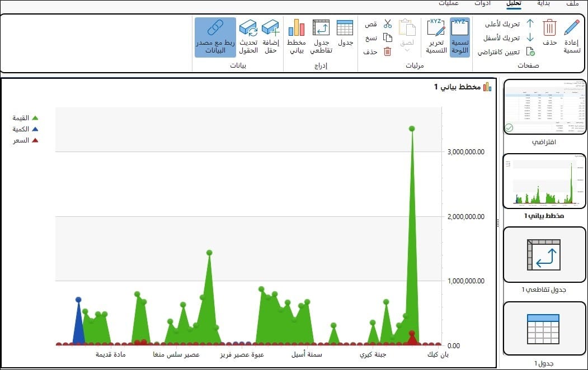
Task: Open the Tools (أدوات) tab
Action: pyautogui.click(x=482, y=3)
